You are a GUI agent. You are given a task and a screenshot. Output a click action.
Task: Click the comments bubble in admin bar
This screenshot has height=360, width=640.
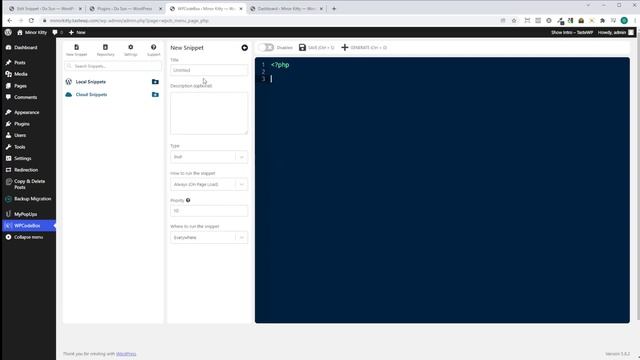pyautogui.click(x=55, y=32)
